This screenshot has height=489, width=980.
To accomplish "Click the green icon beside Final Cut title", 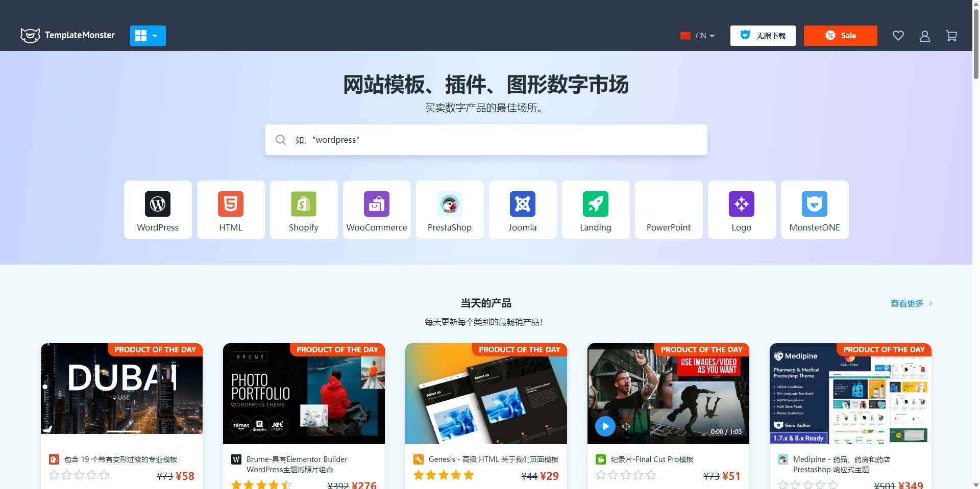I will pos(601,459).
